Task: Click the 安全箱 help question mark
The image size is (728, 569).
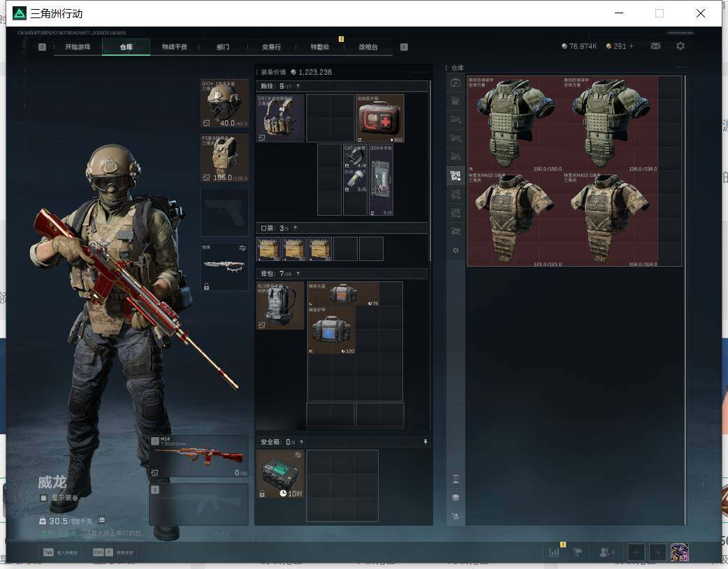Action: tap(301, 443)
